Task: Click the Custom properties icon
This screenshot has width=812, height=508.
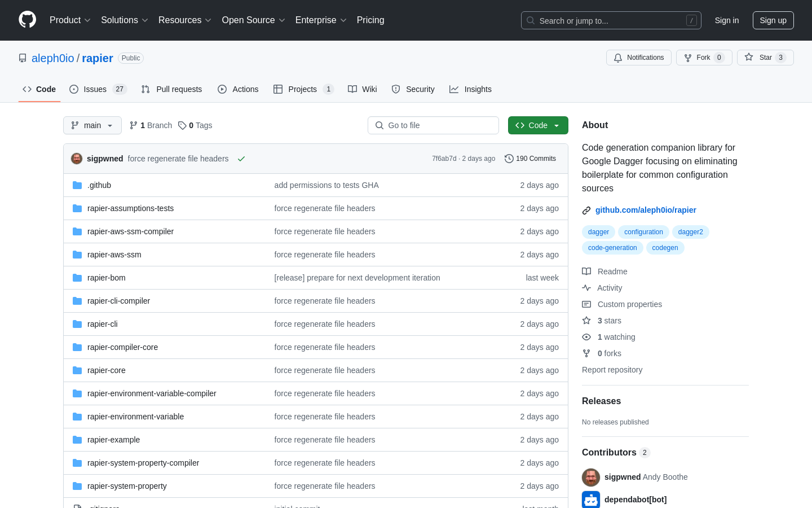Action: (586, 304)
